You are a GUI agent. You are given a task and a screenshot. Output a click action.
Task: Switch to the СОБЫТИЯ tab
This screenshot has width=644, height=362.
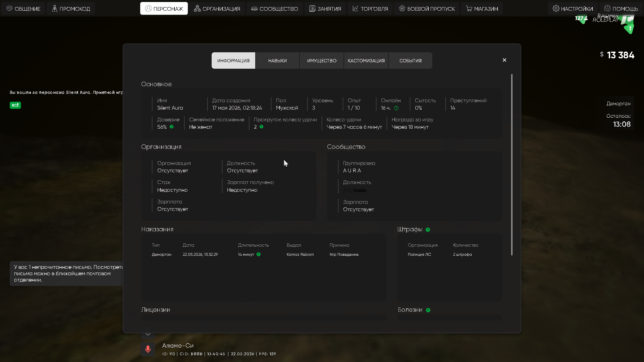click(x=410, y=61)
